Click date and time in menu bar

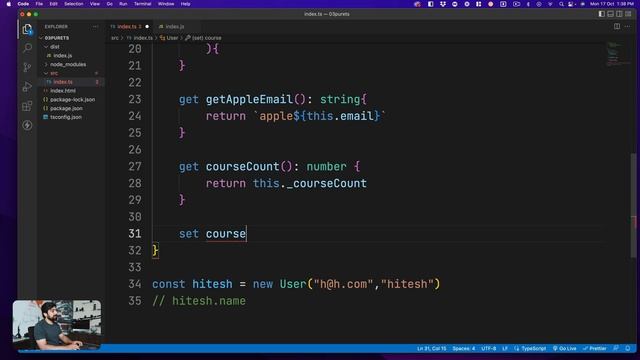coord(611,4)
